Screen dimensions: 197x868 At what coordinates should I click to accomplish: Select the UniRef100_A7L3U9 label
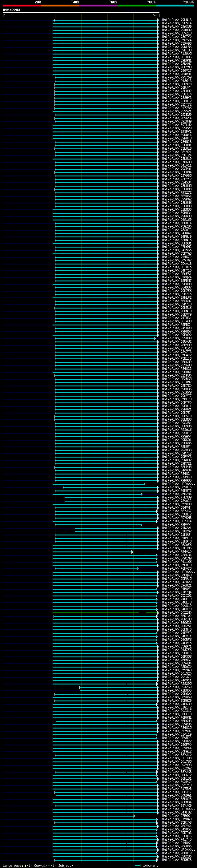tap(176, 497)
